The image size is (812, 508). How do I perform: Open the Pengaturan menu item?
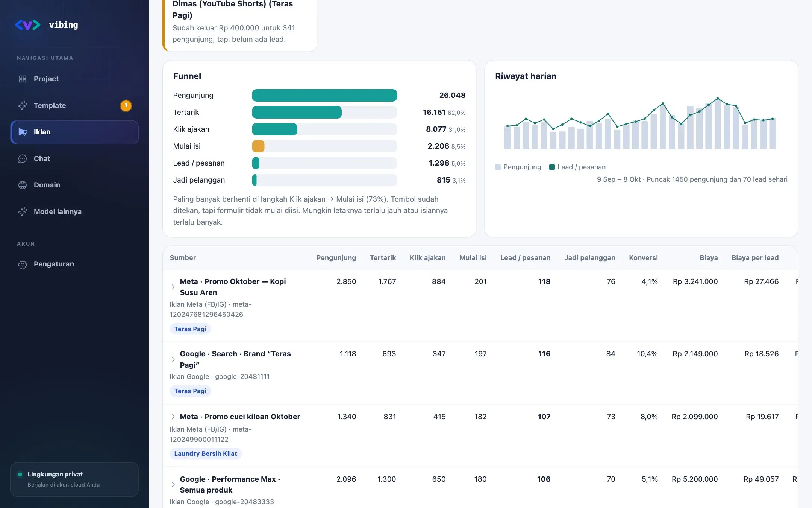point(74,264)
